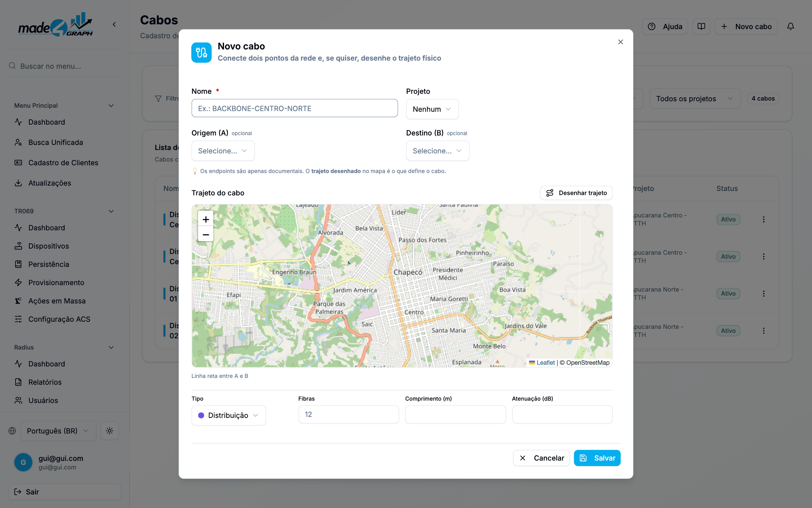Viewport: 812px width, 508px height.
Task: Open the documentation book icon
Action: [701, 26]
